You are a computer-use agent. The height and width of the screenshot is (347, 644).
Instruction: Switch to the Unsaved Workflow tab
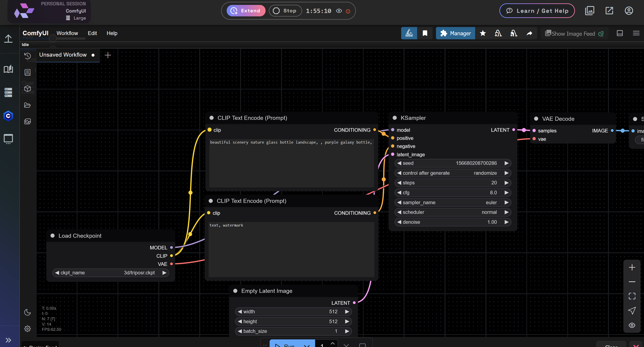click(62, 55)
